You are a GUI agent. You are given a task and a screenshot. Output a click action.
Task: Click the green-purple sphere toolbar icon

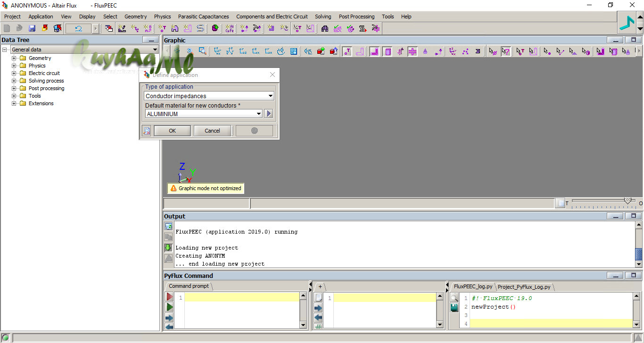tap(215, 28)
